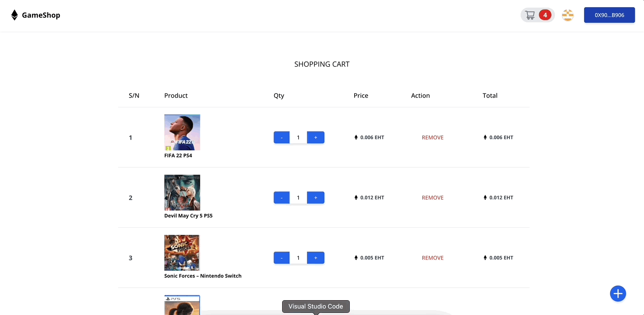Open the GameShop home link text

[x=41, y=15]
